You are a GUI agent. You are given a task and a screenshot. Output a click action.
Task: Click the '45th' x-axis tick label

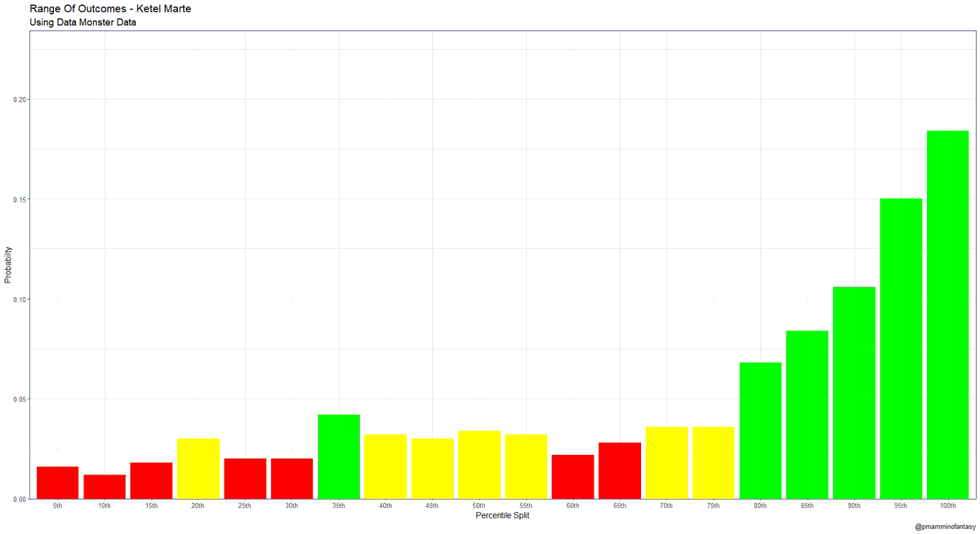pyautogui.click(x=433, y=506)
